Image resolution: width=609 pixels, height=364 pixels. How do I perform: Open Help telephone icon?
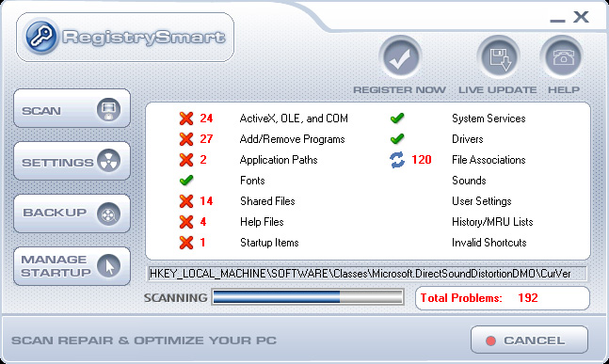click(x=562, y=57)
